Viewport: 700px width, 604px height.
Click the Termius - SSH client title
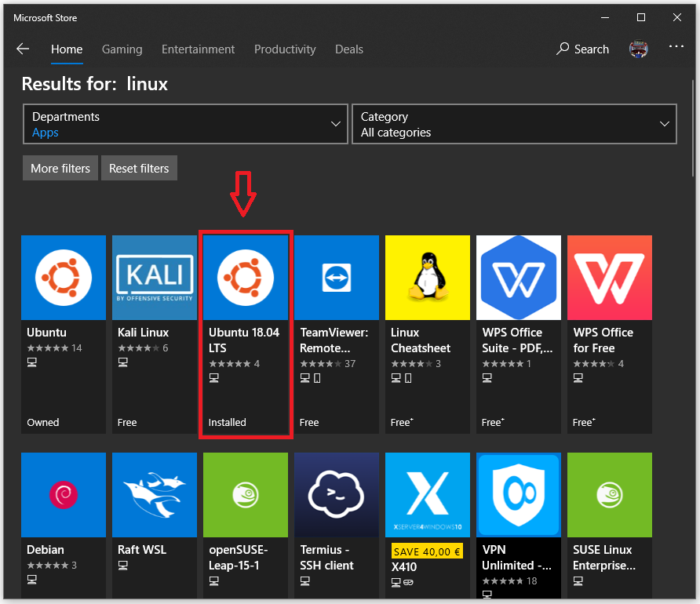pyautogui.click(x=326, y=558)
